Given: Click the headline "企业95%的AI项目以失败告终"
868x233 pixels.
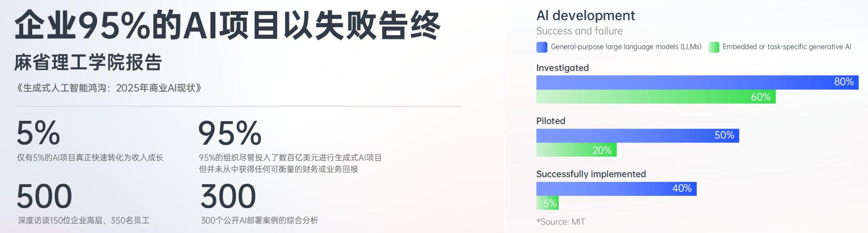Looking at the screenshot, I should (227, 25).
